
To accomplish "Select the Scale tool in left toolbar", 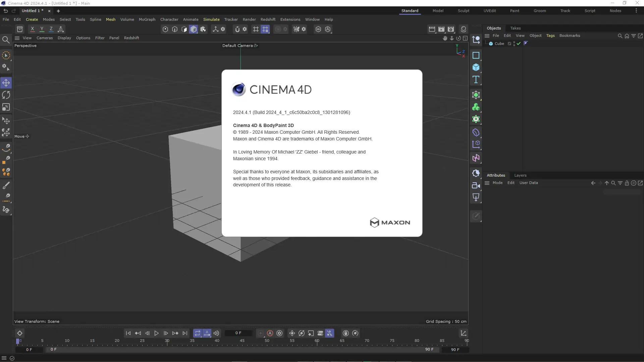I will [x=6, y=107].
